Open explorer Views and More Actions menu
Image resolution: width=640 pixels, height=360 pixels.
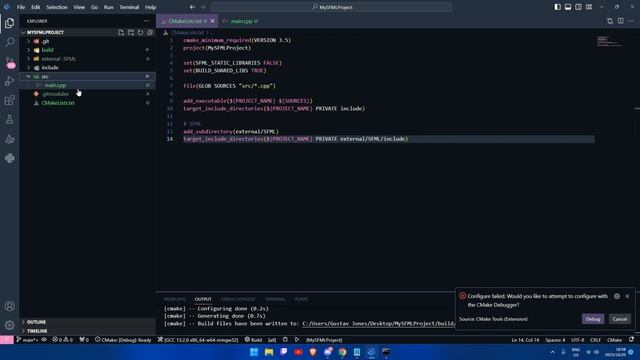click(x=147, y=21)
